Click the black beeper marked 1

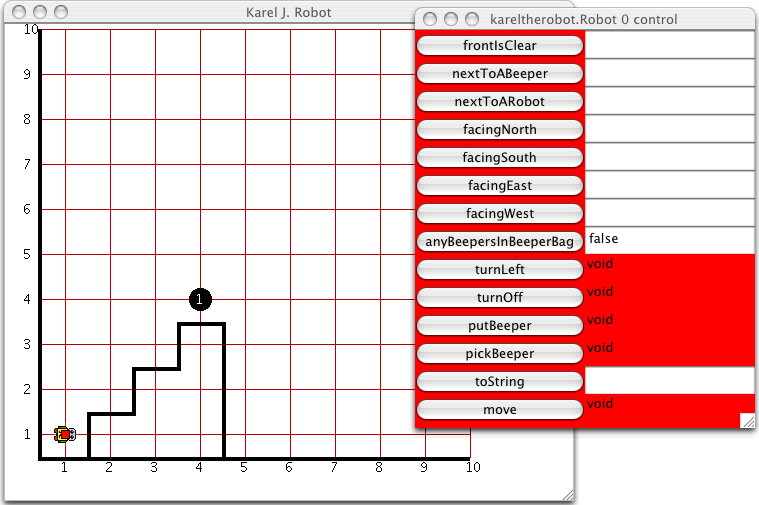(200, 299)
